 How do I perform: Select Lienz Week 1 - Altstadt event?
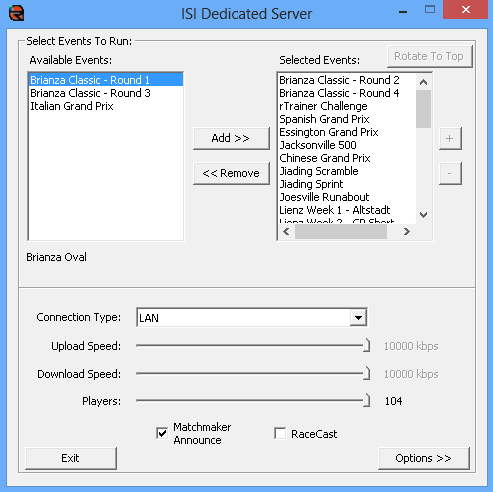click(x=347, y=210)
